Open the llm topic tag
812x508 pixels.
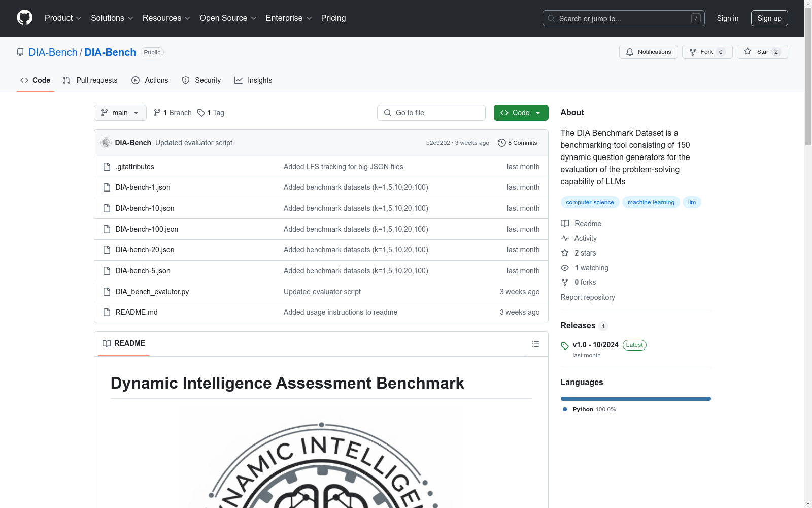click(692, 202)
